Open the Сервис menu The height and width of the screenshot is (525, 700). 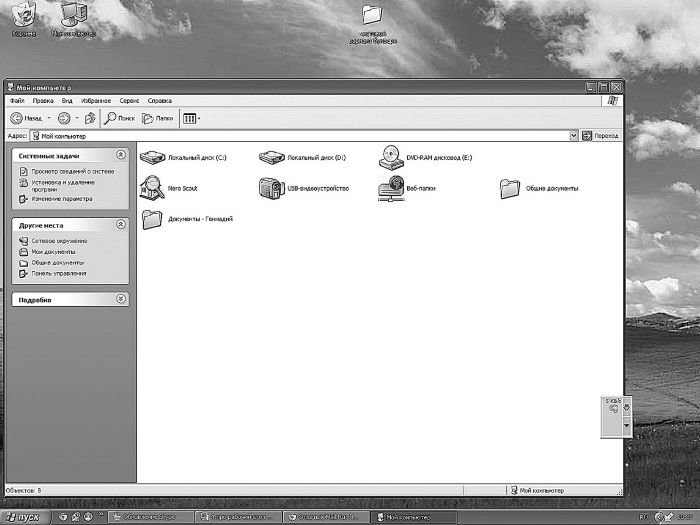coord(129,101)
